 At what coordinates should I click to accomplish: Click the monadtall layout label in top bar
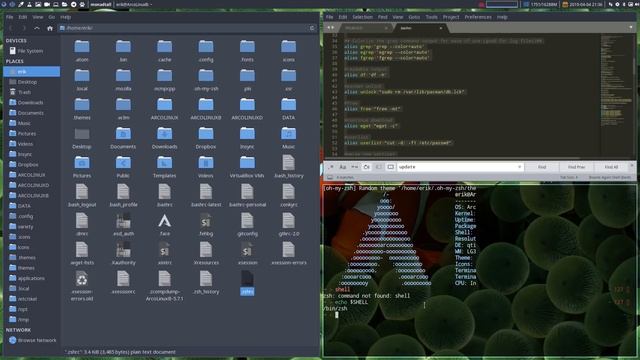click(101, 4)
